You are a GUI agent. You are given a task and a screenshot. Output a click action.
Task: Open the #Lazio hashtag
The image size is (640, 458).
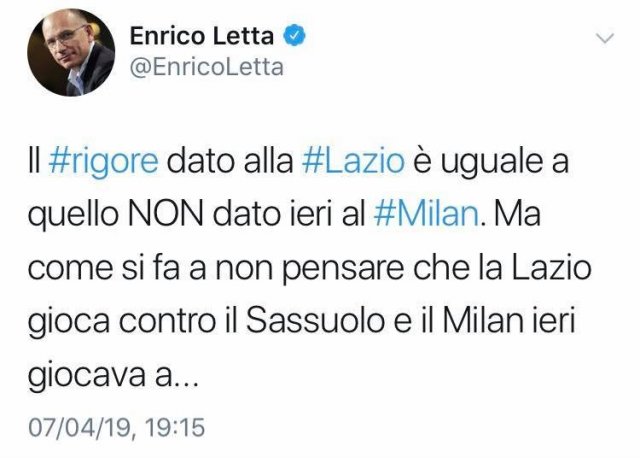353,161
